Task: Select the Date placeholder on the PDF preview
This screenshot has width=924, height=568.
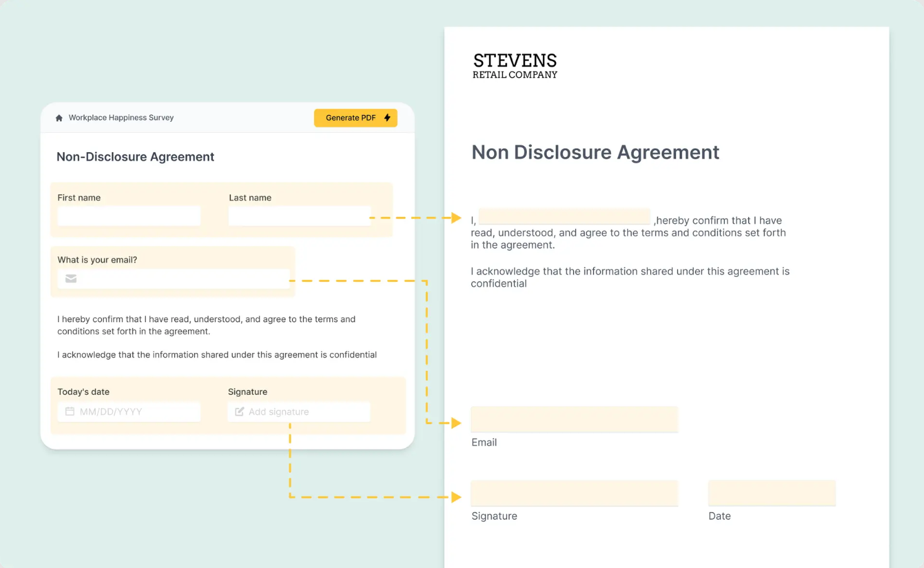Action: coord(771,493)
